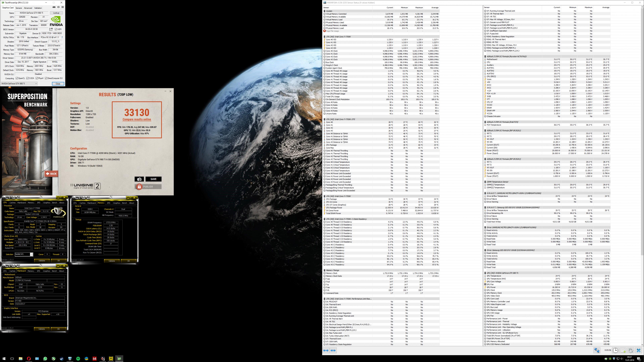Switch to GPU-Z Sensors tab

[x=19, y=8]
